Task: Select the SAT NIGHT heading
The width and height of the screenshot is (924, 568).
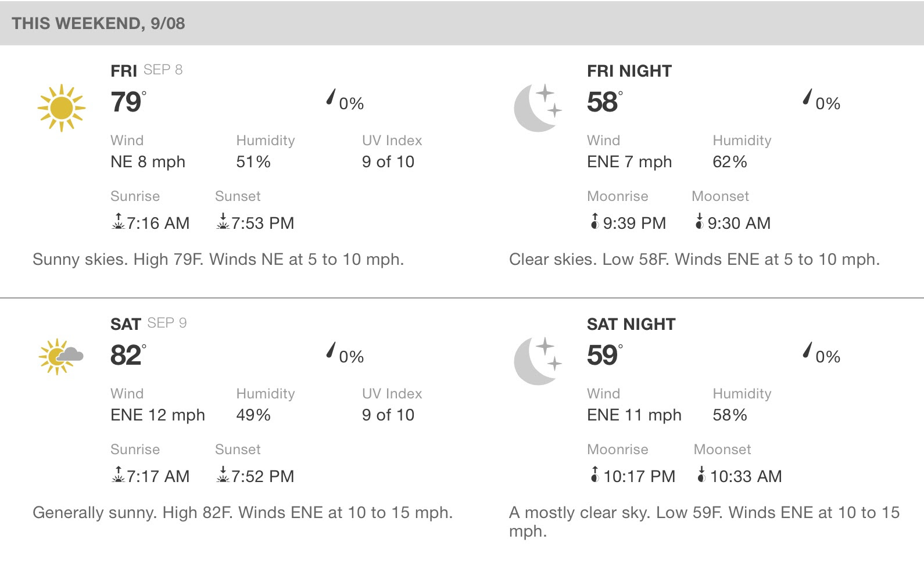Action: click(631, 324)
